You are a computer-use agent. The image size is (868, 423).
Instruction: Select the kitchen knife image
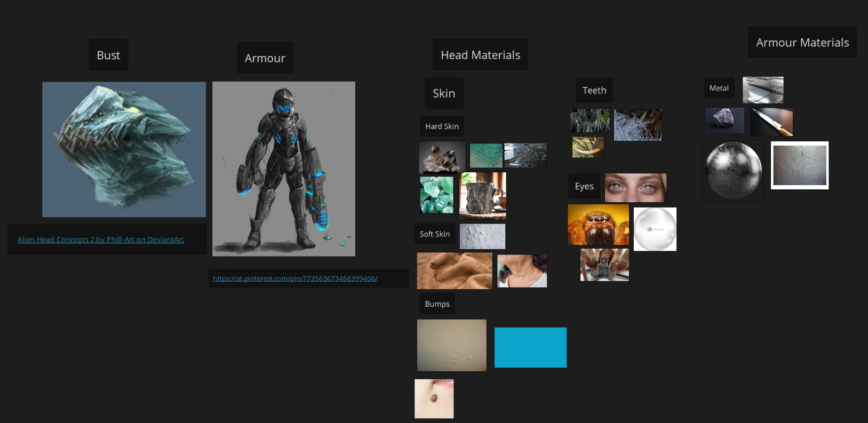pyautogui.click(x=771, y=122)
